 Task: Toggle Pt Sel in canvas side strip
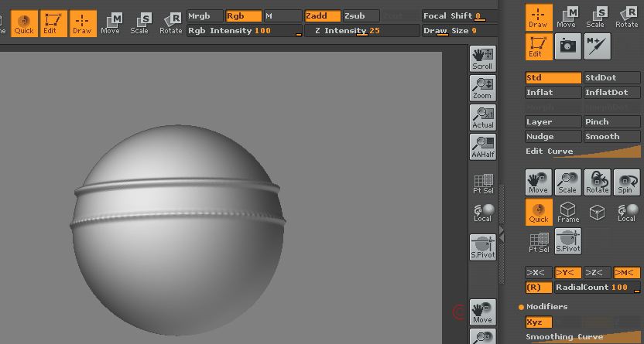pyautogui.click(x=483, y=184)
